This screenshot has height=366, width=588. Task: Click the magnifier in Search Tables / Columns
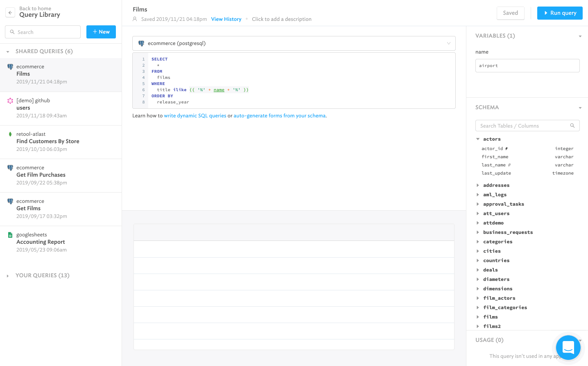pyautogui.click(x=572, y=126)
